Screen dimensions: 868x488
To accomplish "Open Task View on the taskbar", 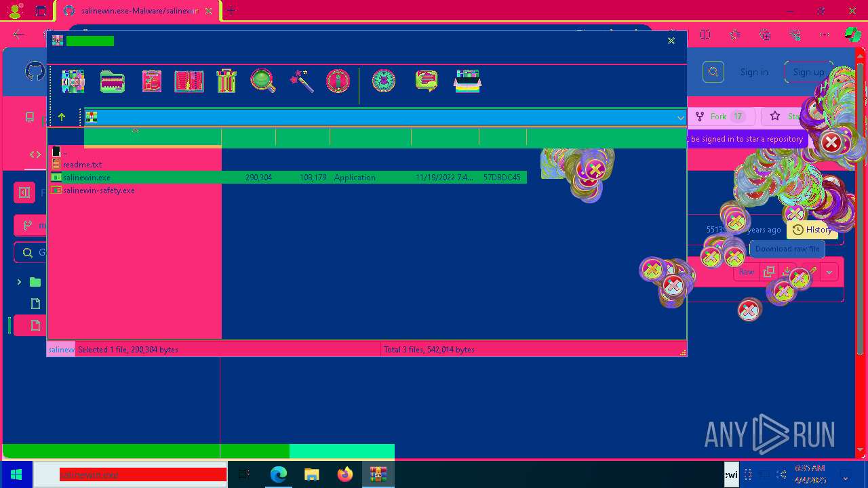I will [x=245, y=474].
